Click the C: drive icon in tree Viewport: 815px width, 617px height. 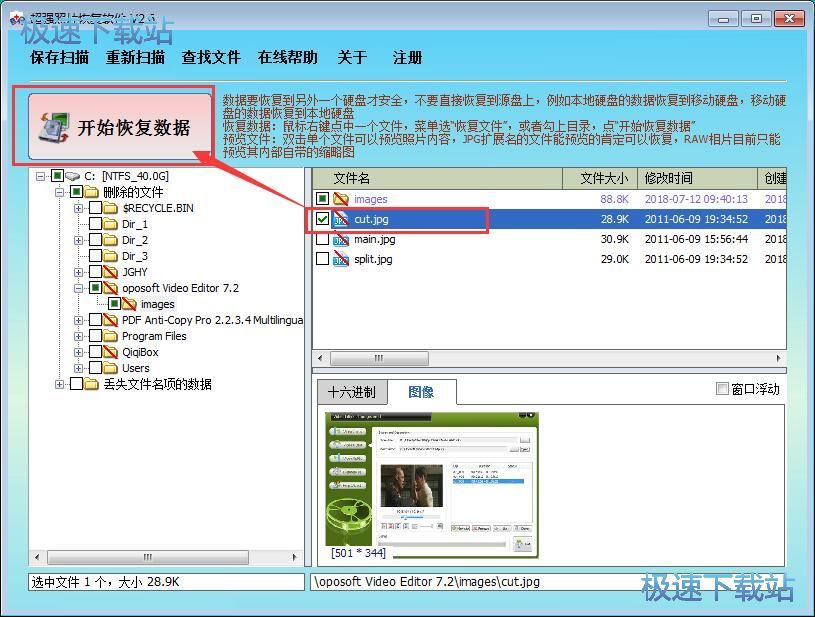73,176
